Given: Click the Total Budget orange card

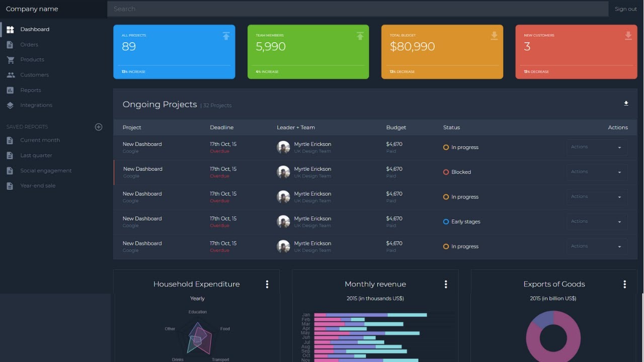Looking at the screenshot, I should click(442, 52).
